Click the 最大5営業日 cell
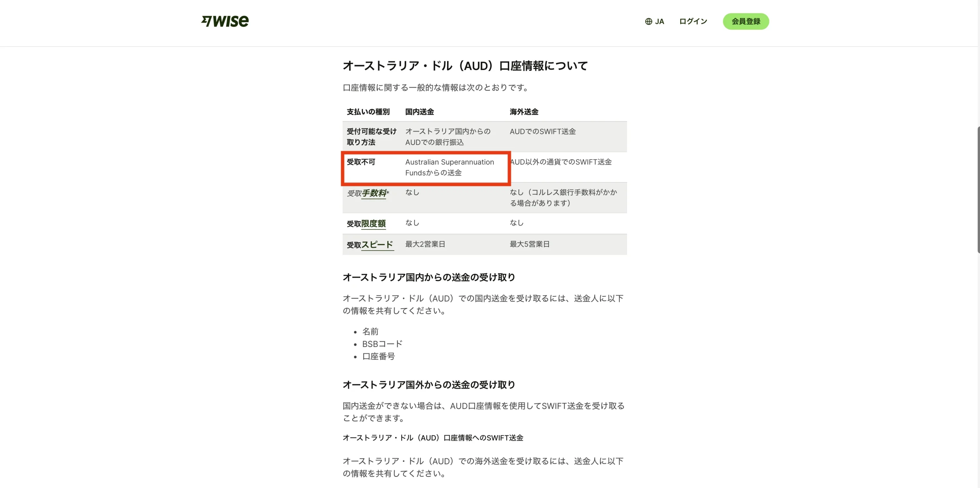This screenshot has height=488, width=980. (529, 244)
